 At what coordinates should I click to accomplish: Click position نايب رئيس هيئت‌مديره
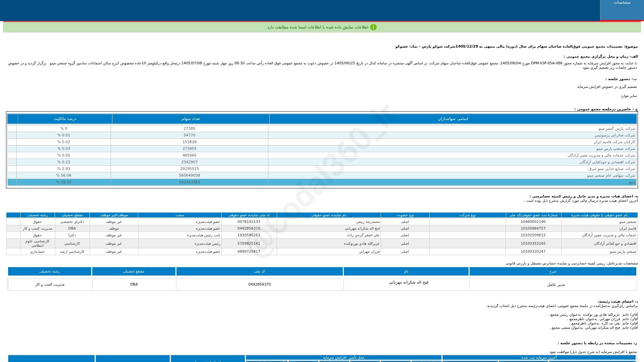click(204, 235)
